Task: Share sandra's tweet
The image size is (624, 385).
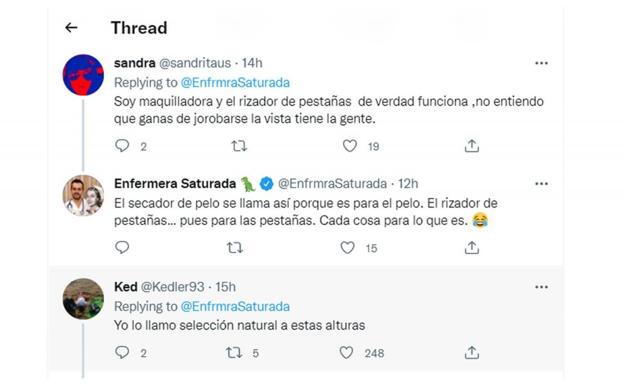Action: pos(472,146)
